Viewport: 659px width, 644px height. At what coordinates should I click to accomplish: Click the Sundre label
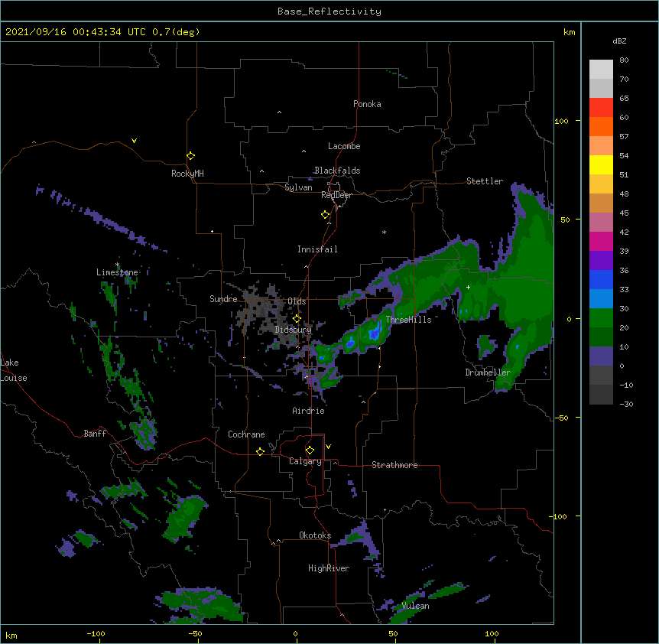(223, 299)
